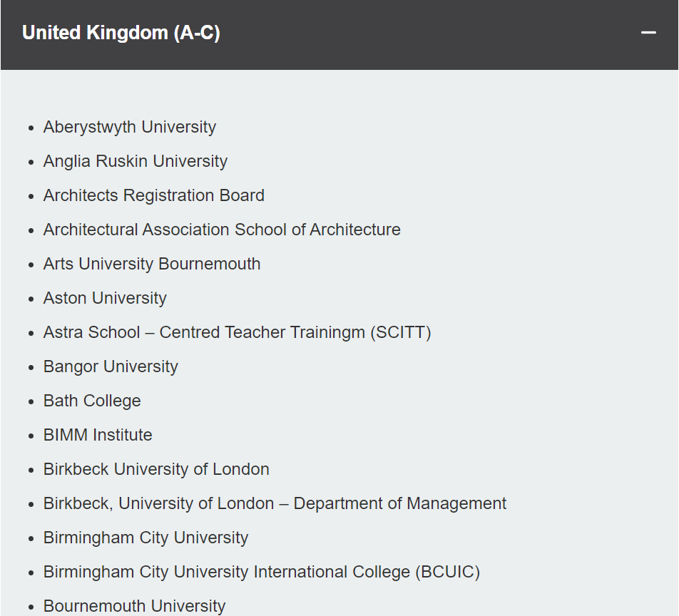Open Arts University Bournemouth entry
This screenshot has height=616, width=679.
[151, 264]
